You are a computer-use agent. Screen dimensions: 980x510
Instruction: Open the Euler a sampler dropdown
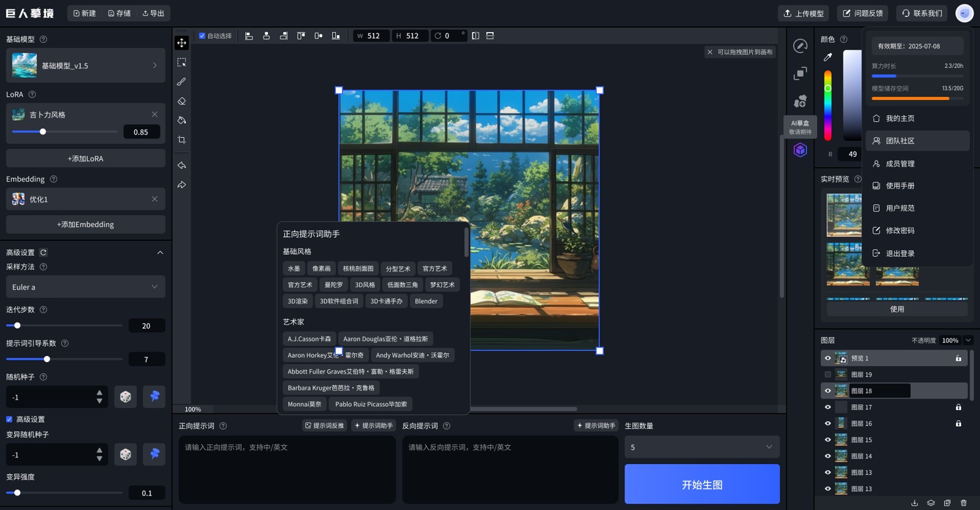click(85, 287)
